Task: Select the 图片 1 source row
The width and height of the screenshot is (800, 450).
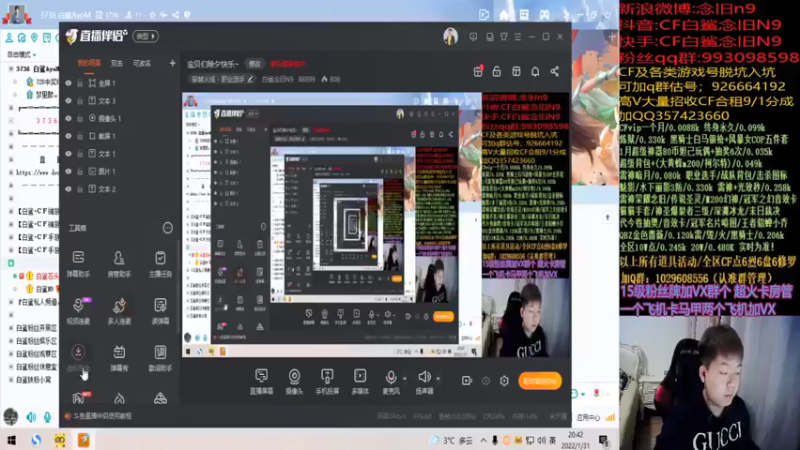Action: pos(120,171)
